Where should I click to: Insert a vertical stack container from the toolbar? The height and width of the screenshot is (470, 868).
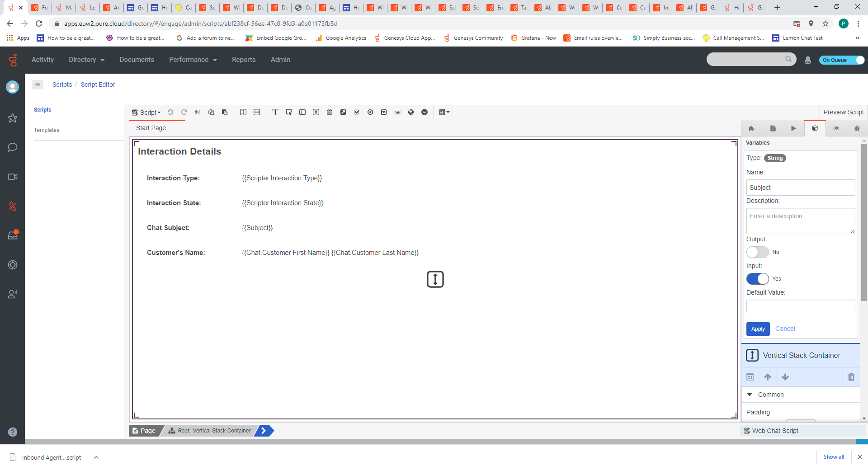(243, 112)
